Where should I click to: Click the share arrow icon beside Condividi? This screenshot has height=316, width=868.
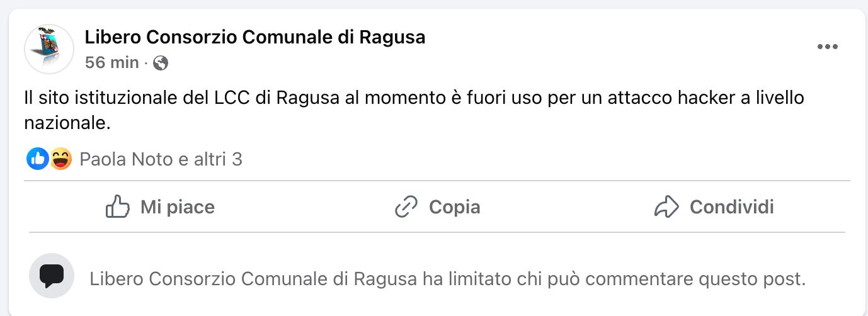coord(666,206)
